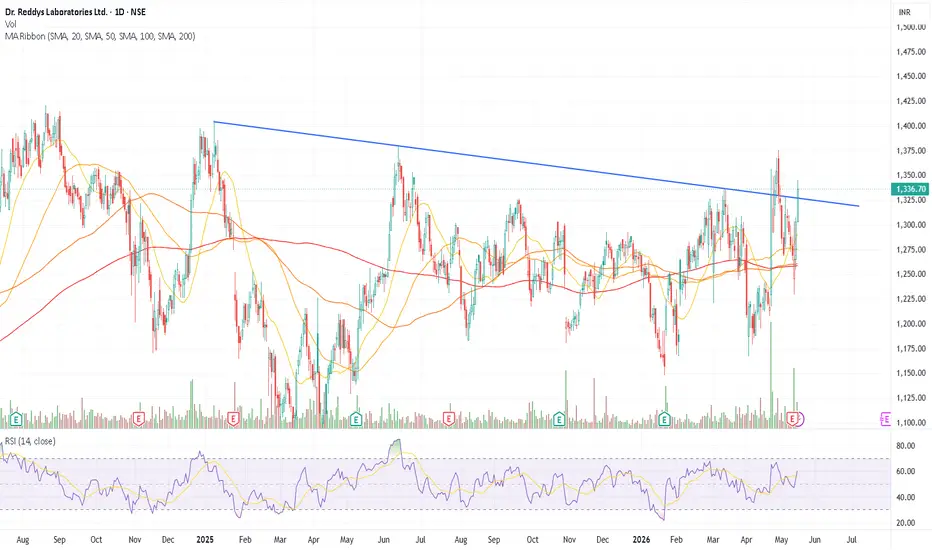Click the 1,150.00 price scale label
Viewport: 932px width, 550px height.
[911, 373]
